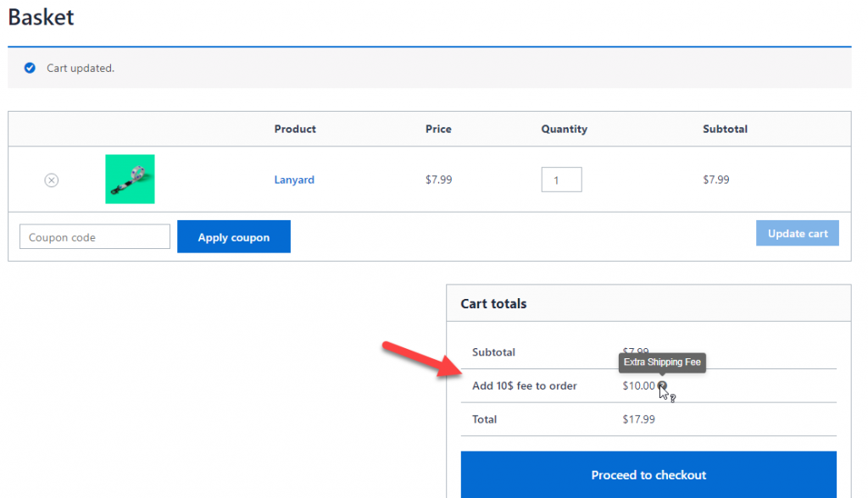This screenshot has height=498, width=868.
Task: Select the quantity input showing 1
Action: 561,179
